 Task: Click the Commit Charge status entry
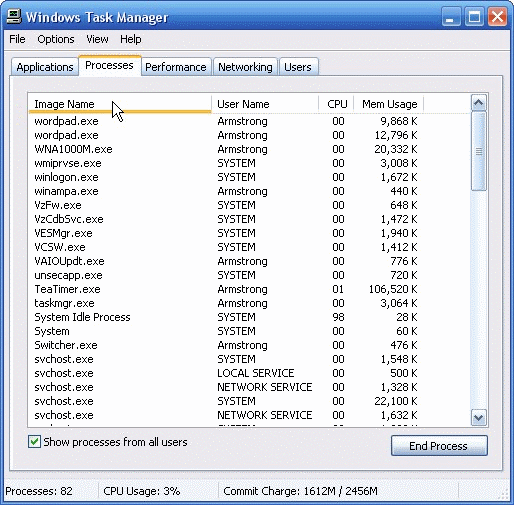(300, 491)
